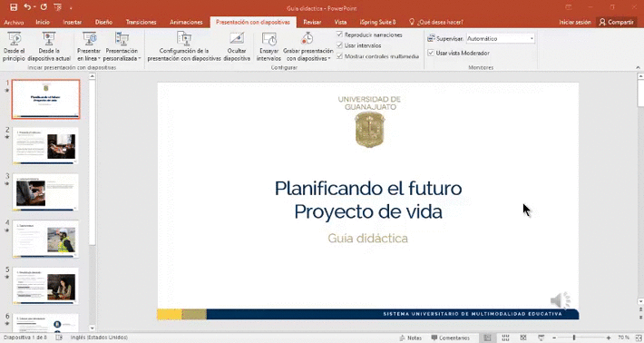Toggle Usar vista Moderador checkbox
The height and width of the screenshot is (343, 644).
[x=431, y=53]
